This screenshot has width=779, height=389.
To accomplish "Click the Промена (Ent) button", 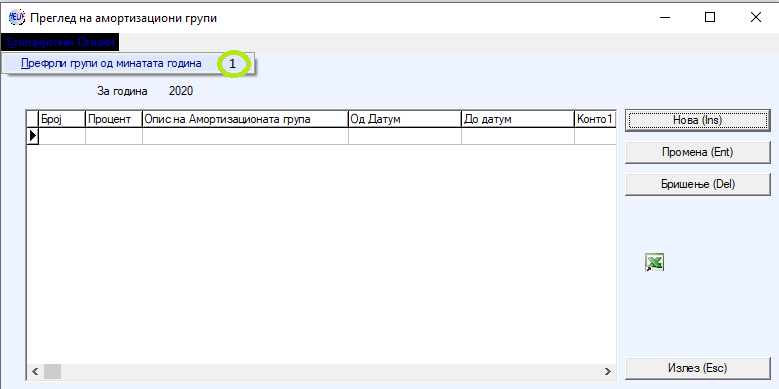I will [x=698, y=152].
